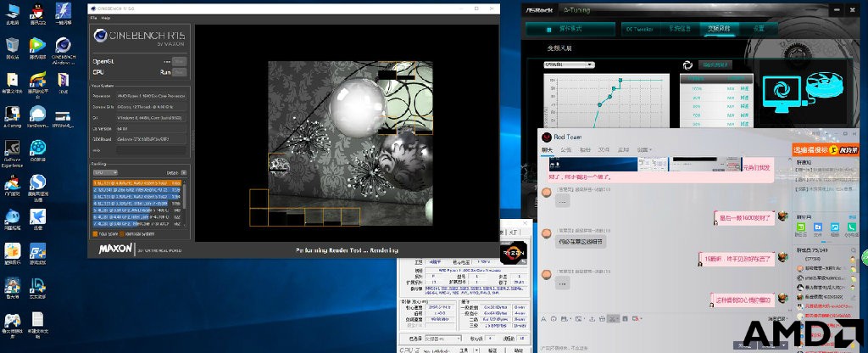Viewport: 868px width, 353px height.
Task: Open the group album icon in the QQ sidebar
Action: pyautogui.click(x=834, y=227)
